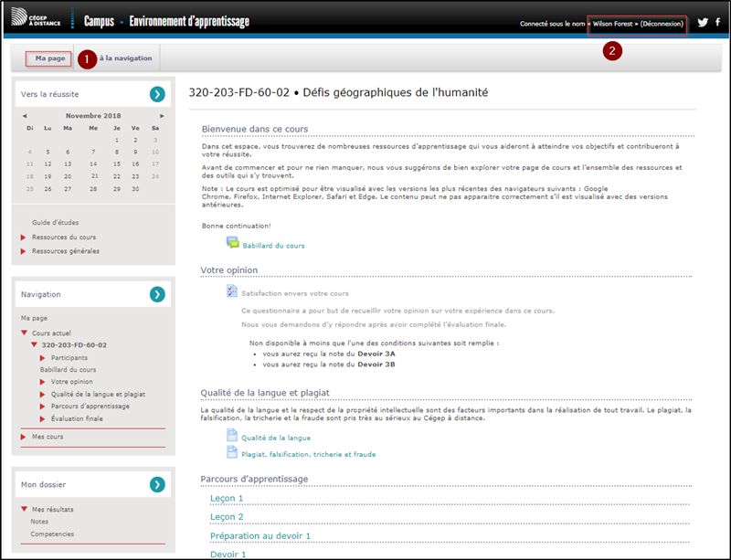Click the Navigation block arrow icon
Screen dimensions: 731x560
pyautogui.click(x=157, y=294)
